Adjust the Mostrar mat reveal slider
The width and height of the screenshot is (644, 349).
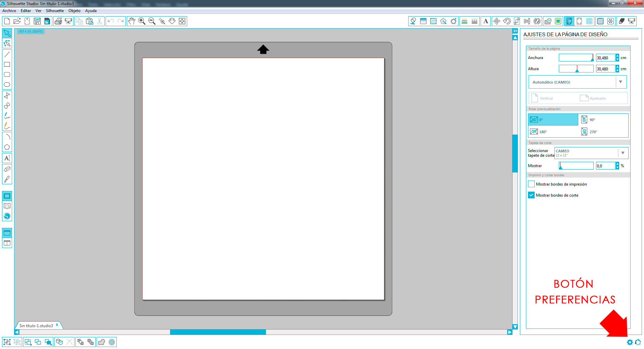[576, 166]
